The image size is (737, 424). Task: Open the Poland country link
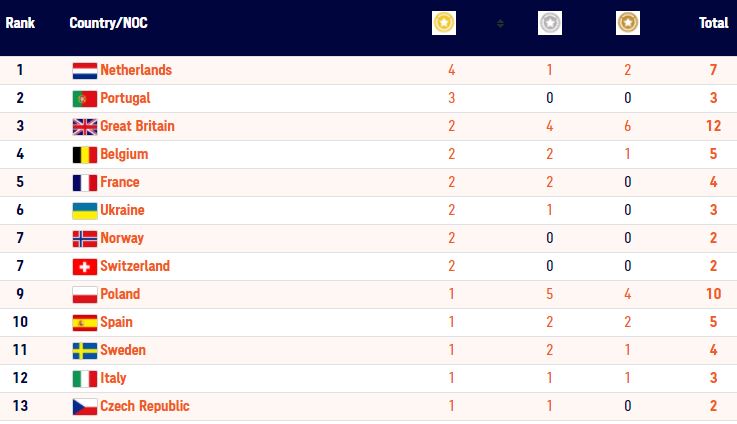(x=120, y=294)
